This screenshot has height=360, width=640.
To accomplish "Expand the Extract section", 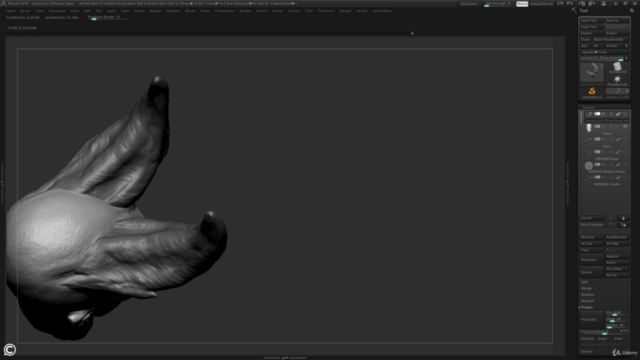I will [587, 351].
